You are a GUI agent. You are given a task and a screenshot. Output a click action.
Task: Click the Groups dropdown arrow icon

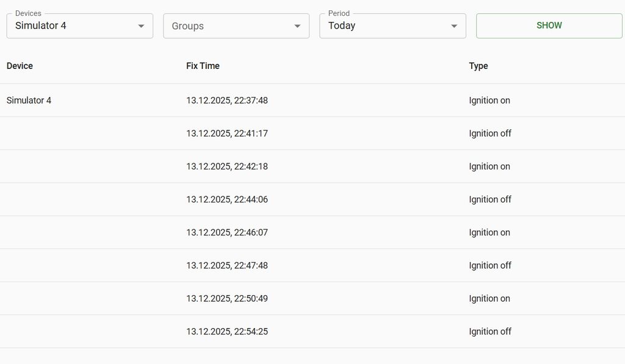click(x=297, y=26)
